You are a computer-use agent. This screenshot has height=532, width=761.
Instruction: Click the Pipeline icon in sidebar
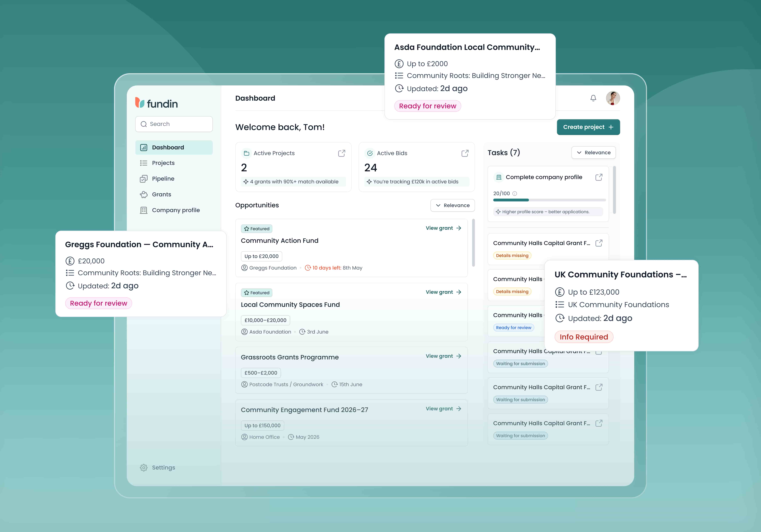point(143,179)
